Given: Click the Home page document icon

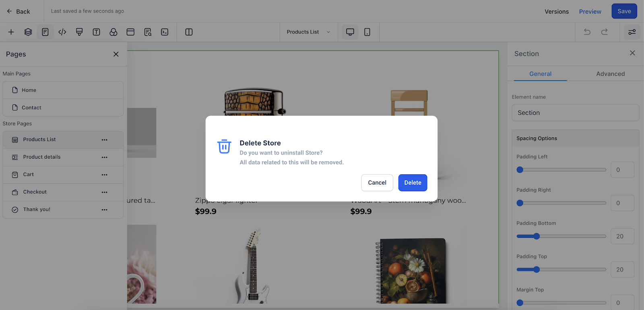Looking at the screenshot, I should coord(15,90).
